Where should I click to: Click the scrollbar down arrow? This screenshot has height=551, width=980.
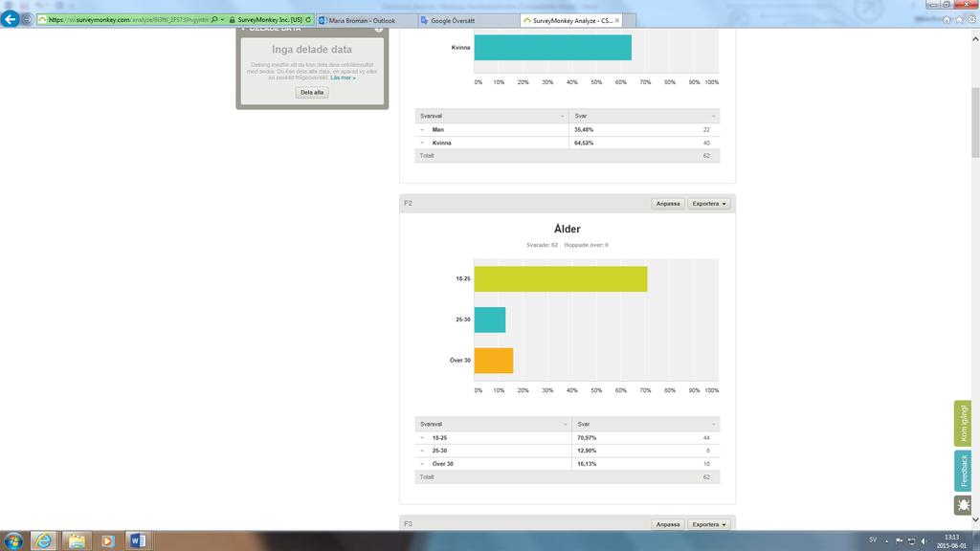pyautogui.click(x=975, y=519)
